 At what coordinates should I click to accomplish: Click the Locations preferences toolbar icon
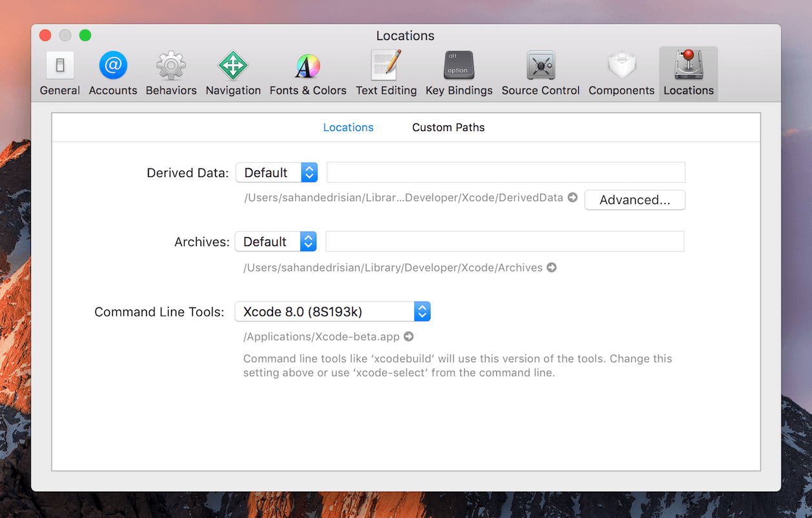(x=688, y=71)
